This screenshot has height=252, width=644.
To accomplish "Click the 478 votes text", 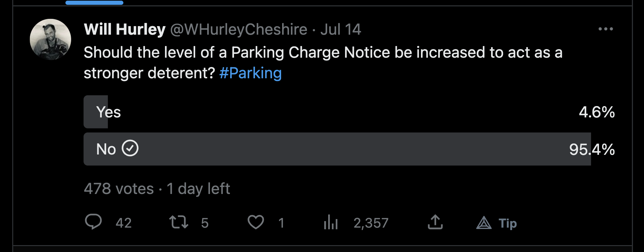I will [x=119, y=189].
